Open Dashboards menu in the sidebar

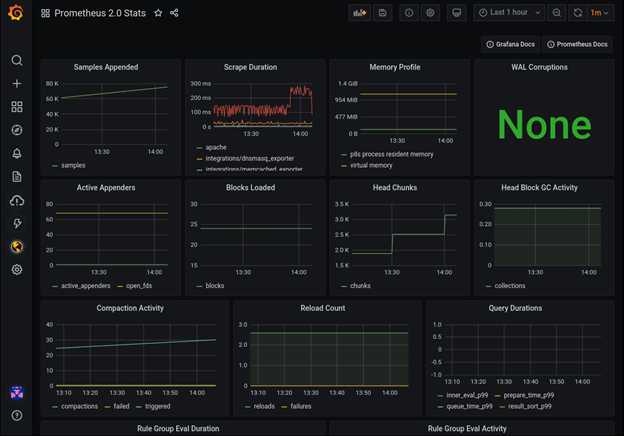coord(17,107)
